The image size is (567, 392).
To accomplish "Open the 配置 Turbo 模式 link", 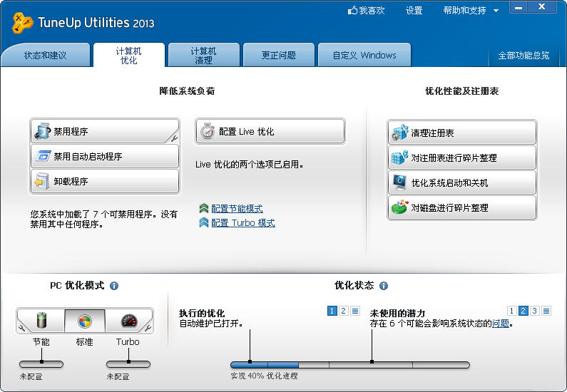I will (x=243, y=222).
